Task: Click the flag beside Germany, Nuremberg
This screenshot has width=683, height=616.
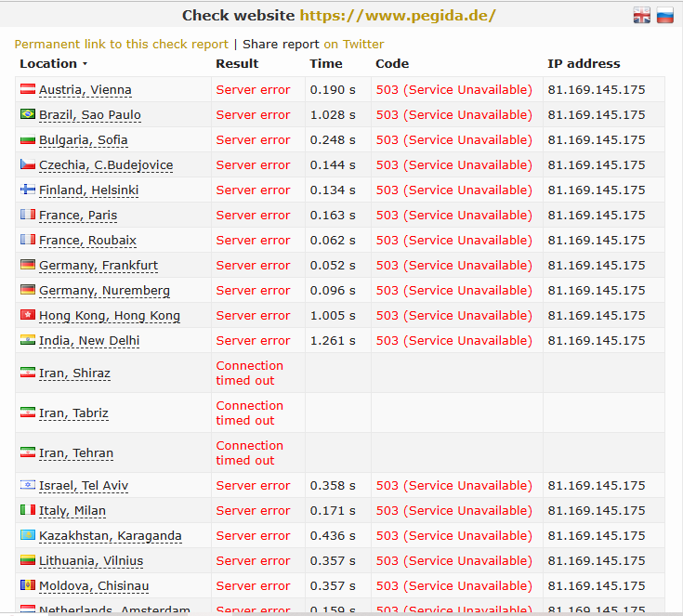Action: tap(28, 290)
